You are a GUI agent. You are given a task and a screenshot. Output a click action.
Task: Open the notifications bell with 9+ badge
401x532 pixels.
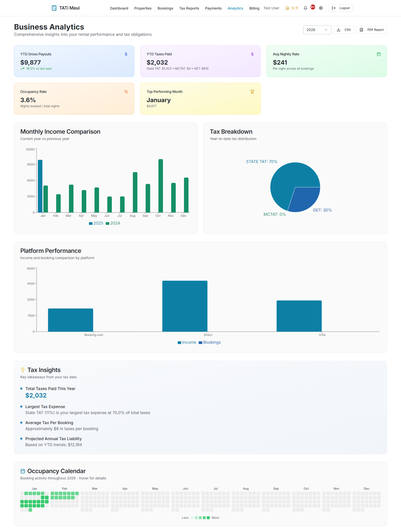coord(305,8)
